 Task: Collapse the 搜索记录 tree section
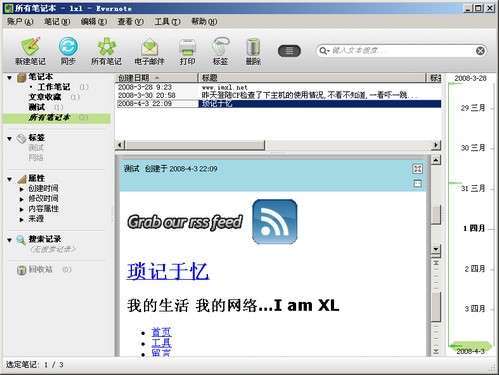point(9,240)
